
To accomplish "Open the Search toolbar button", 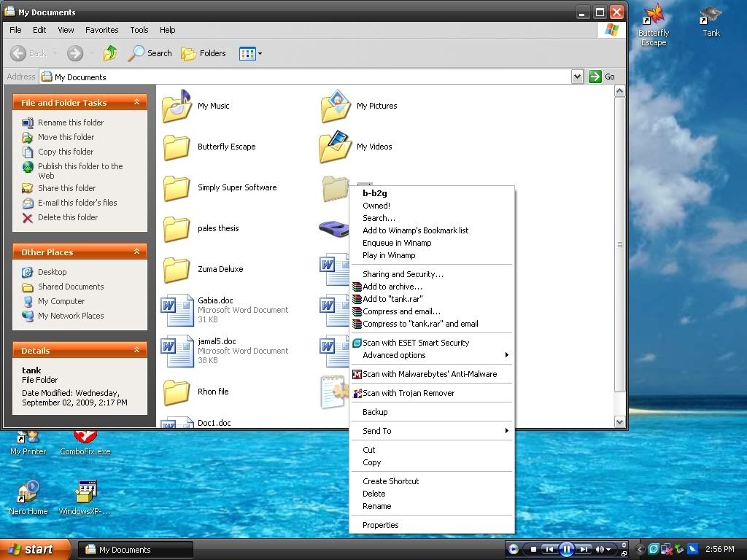I will pyautogui.click(x=150, y=53).
